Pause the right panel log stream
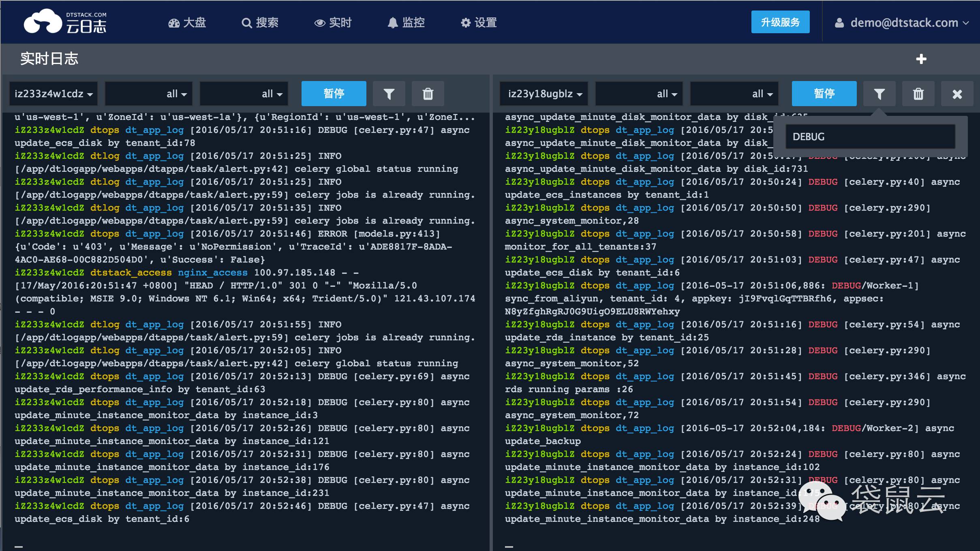This screenshot has width=980, height=551. (824, 94)
